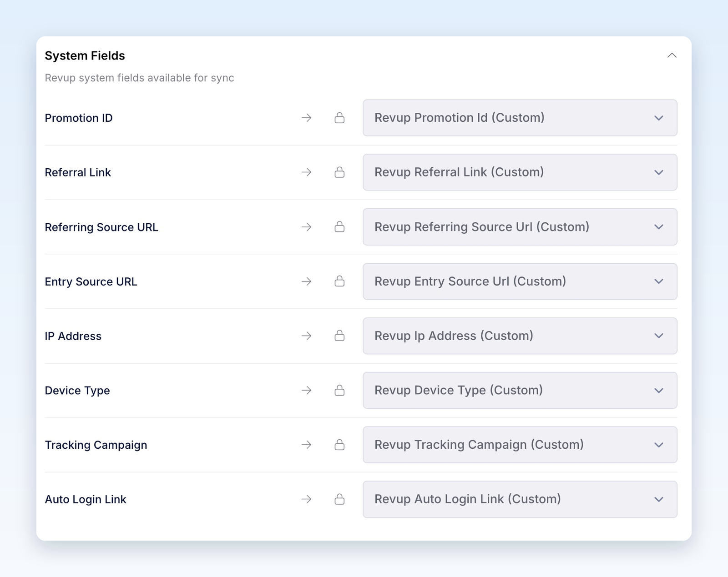Click the sync arrow for Device Type
The height and width of the screenshot is (577, 728).
[x=307, y=391]
